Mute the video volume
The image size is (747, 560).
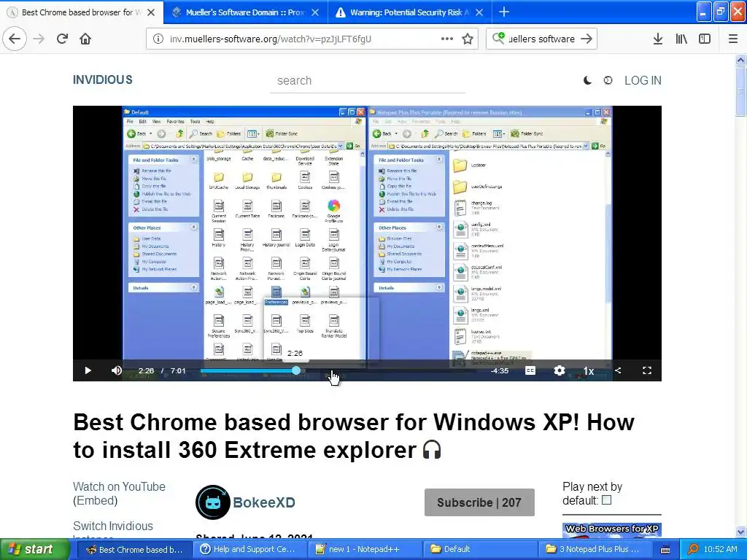tap(117, 370)
